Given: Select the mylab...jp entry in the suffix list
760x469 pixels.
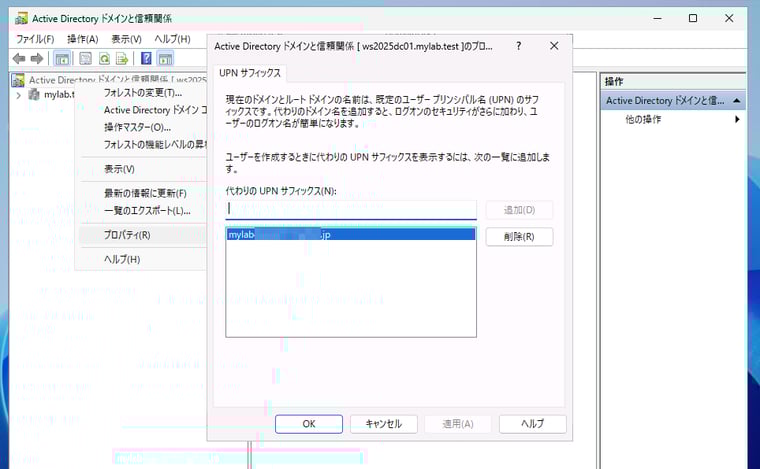Looking at the screenshot, I should pyautogui.click(x=351, y=234).
